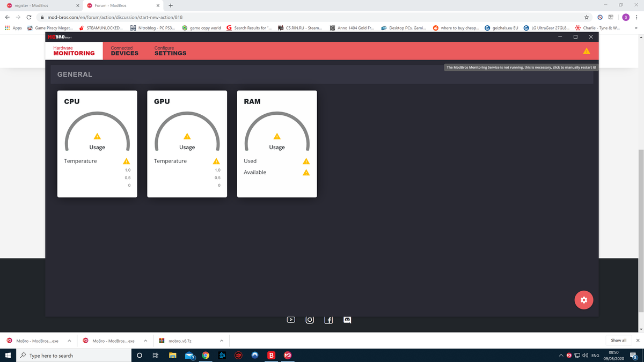Switch to Hardware Monitoring tab
This screenshot has height=362, width=644.
tap(74, 51)
